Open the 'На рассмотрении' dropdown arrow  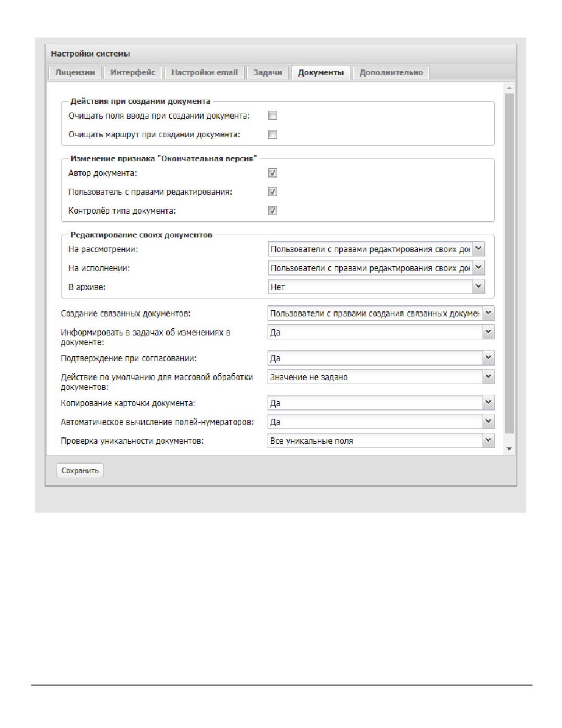(479, 249)
